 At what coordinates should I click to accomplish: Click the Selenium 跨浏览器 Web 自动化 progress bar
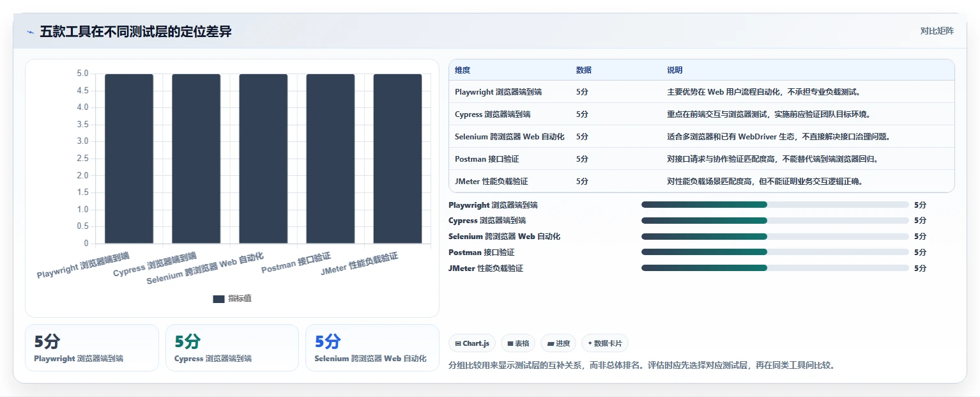point(775,237)
